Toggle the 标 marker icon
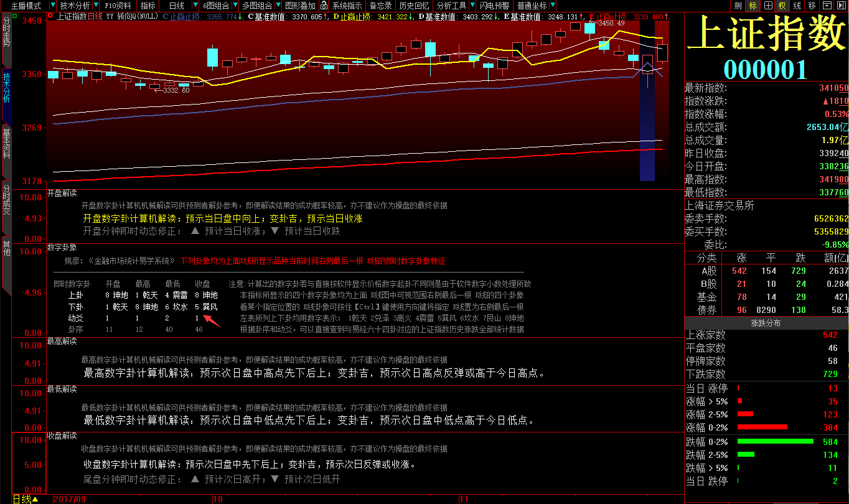This screenshot has height=504, width=849. click(753, 6)
